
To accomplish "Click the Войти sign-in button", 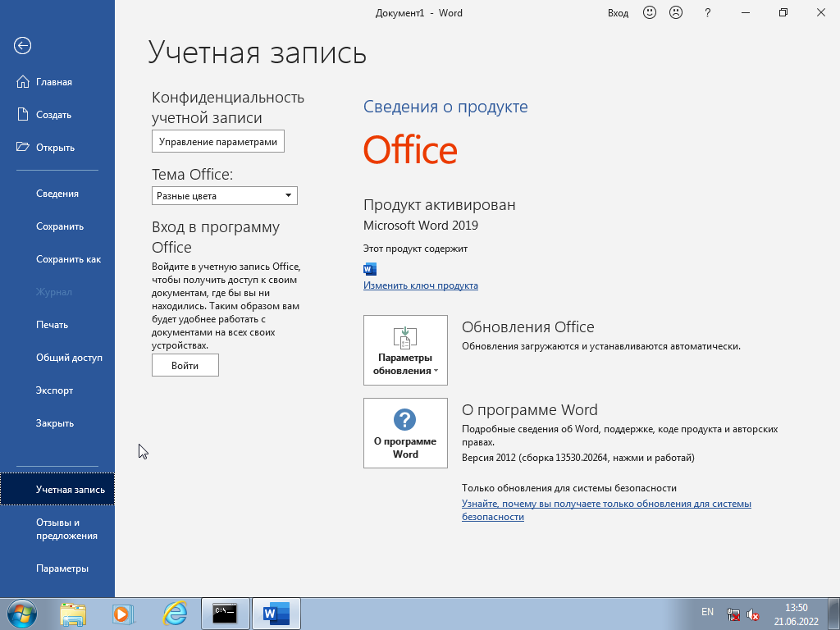I will click(x=185, y=365).
